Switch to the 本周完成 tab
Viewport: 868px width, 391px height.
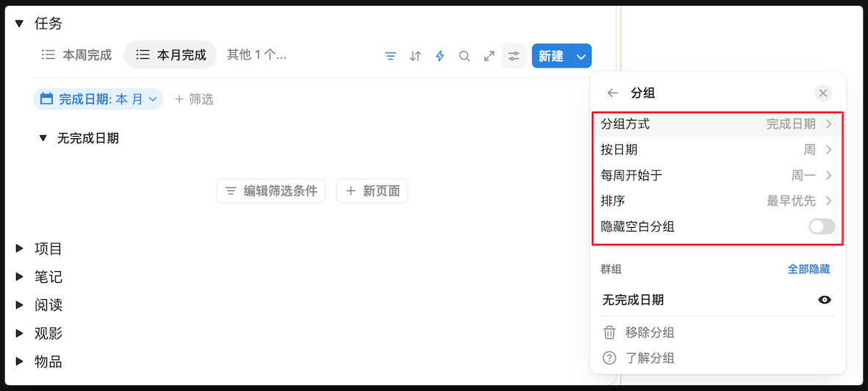(x=77, y=54)
